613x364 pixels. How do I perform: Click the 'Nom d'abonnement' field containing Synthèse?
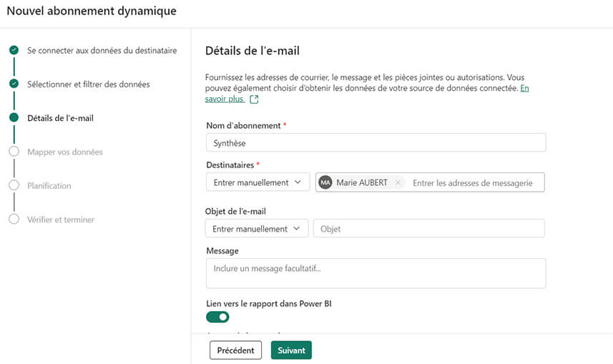click(376, 143)
